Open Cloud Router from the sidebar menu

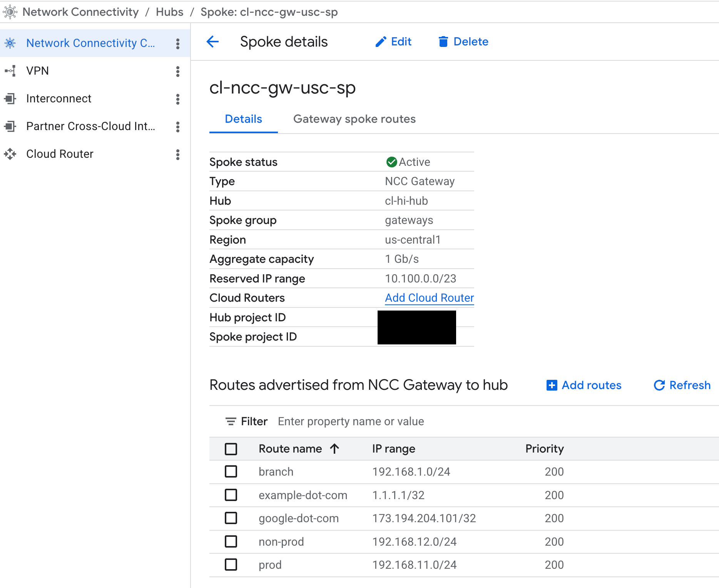pos(60,154)
